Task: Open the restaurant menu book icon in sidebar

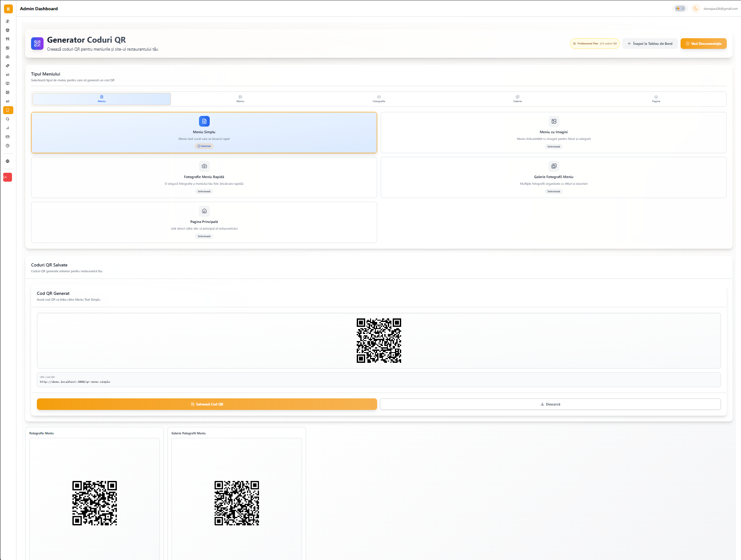Action: (x=8, y=83)
